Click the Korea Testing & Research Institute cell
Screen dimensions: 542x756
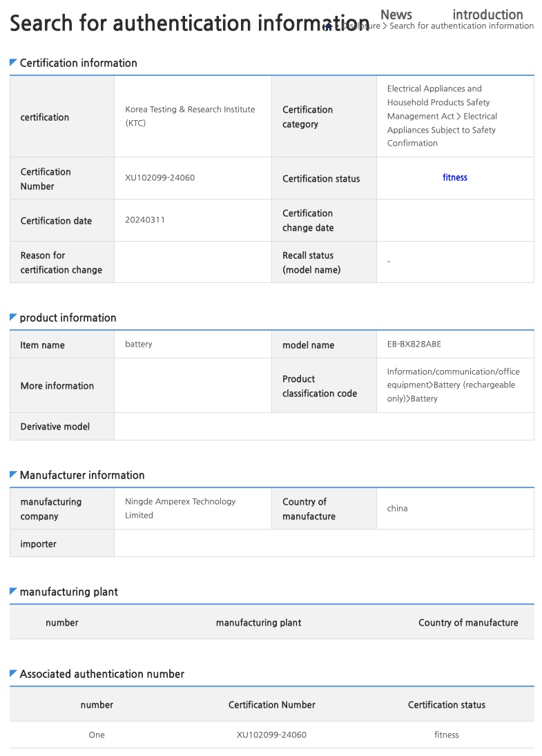(190, 116)
